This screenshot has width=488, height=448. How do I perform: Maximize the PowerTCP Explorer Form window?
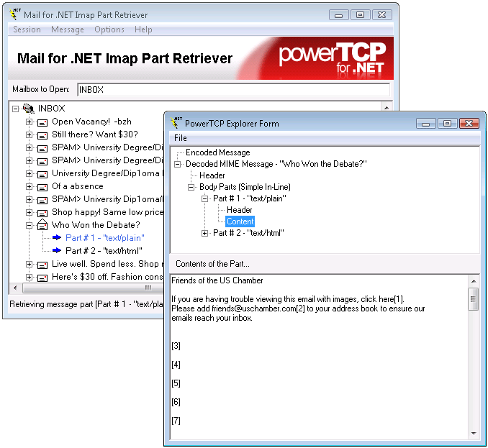447,124
